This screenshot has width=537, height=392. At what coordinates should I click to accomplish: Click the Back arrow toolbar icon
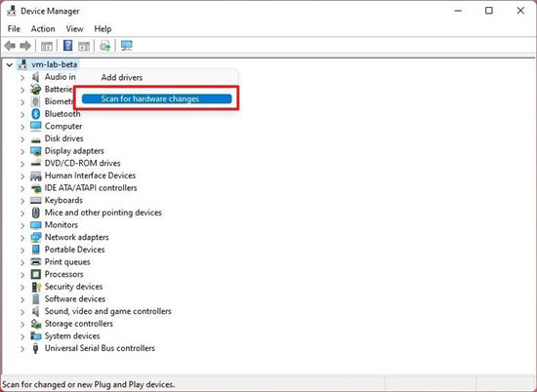[10, 46]
